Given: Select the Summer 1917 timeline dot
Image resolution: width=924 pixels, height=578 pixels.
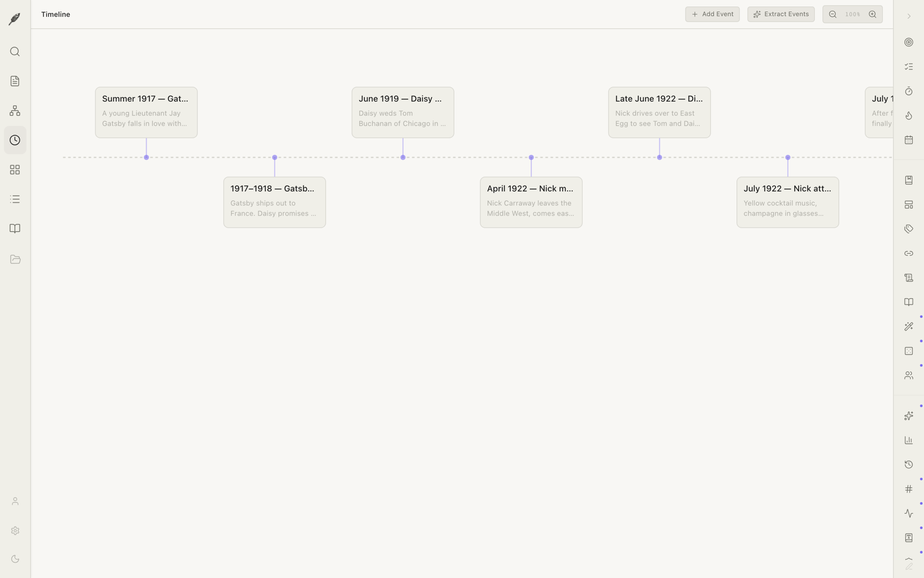Looking at the screenshot, I should (x=147, y=157).
